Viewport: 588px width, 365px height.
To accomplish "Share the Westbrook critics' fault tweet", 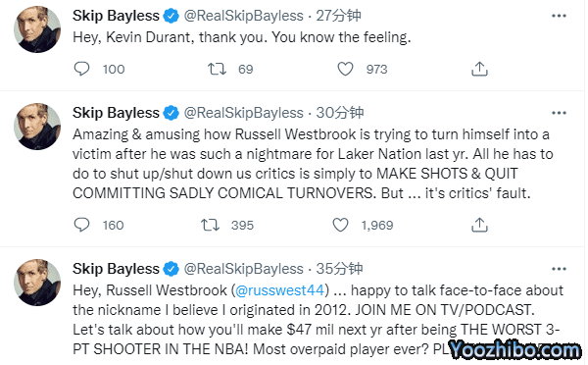I will tap(479, 225).
